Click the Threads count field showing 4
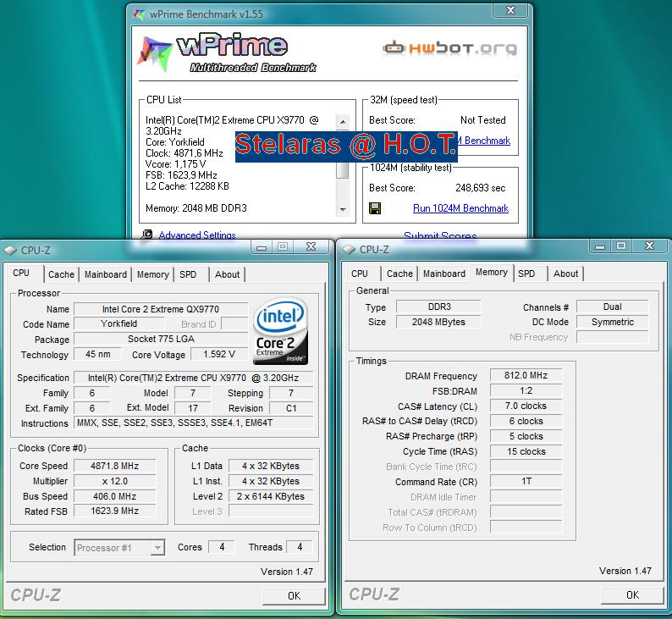 tap(300, 547)
